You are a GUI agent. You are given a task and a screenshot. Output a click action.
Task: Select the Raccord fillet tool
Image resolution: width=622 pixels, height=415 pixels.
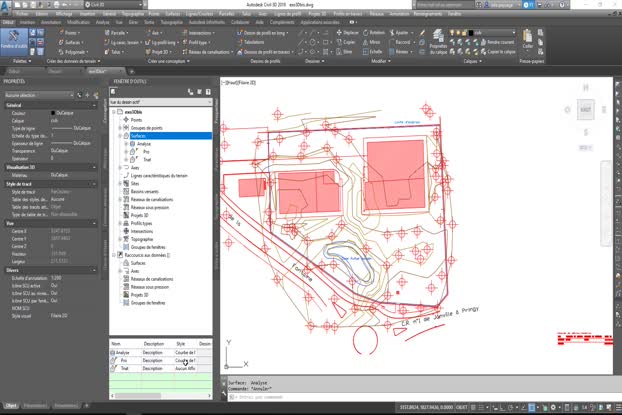pyautogui.click(x=401, y=42)
